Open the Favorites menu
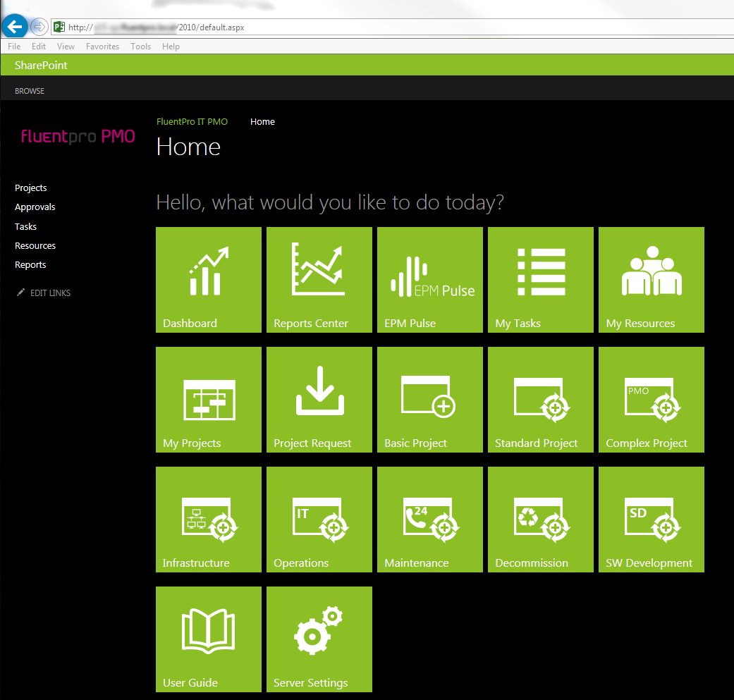734x700 pixels. pyautogui.click(x=102, y=47)
